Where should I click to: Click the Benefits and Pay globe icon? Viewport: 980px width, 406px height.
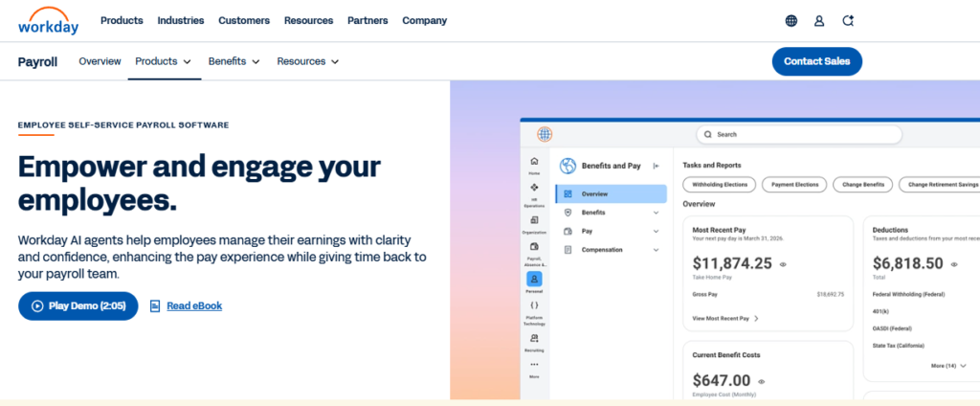tap(568, 166)
